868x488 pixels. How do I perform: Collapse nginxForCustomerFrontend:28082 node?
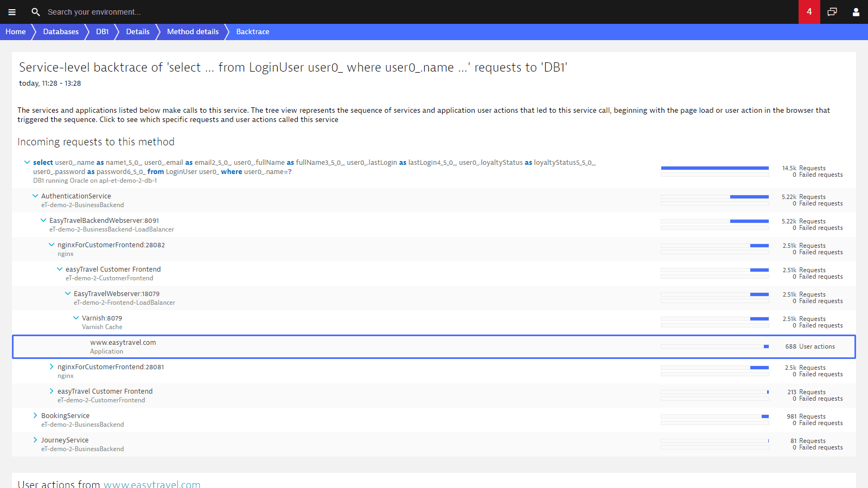pos(52,245)
